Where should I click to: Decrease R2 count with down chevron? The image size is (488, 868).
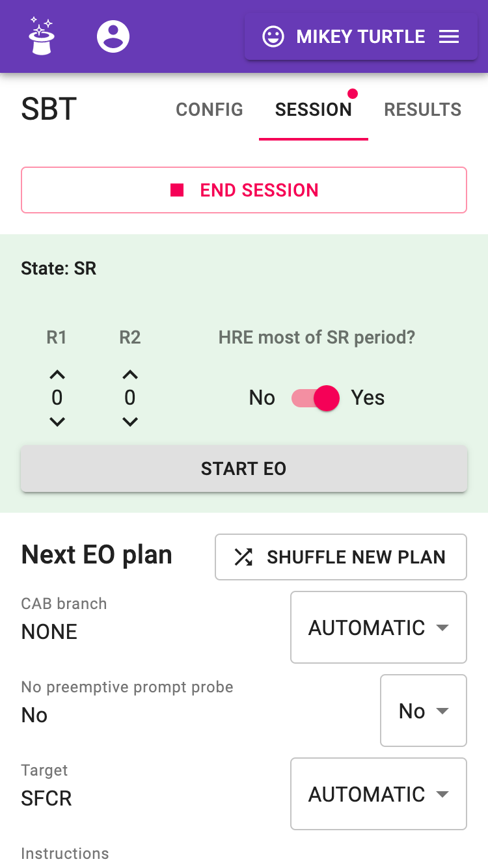[130, 422]
